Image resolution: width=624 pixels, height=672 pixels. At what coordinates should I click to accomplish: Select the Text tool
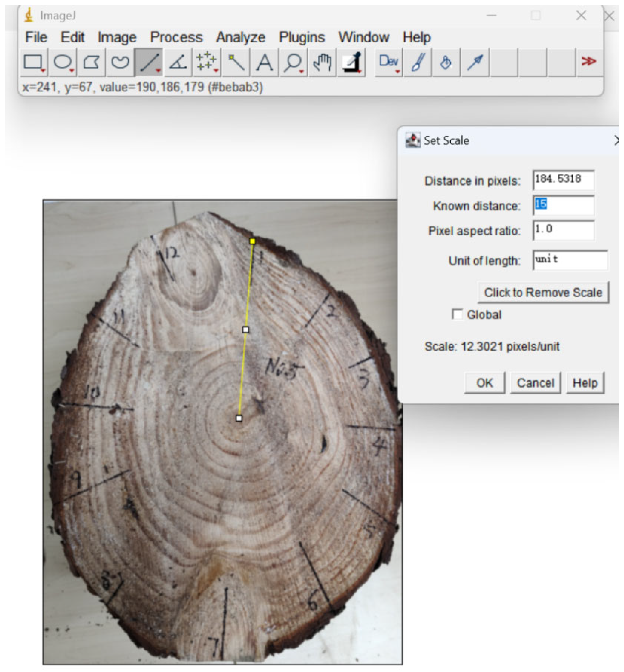265,62
